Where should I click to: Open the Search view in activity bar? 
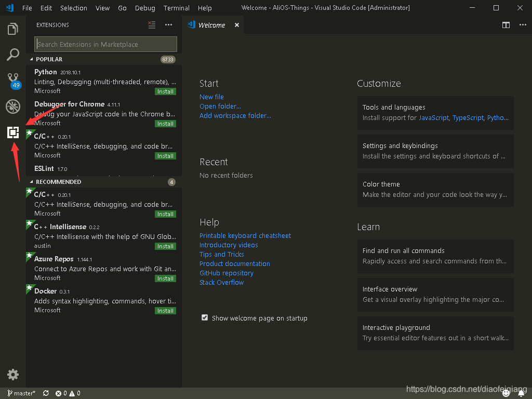click(x=13, y=55)
